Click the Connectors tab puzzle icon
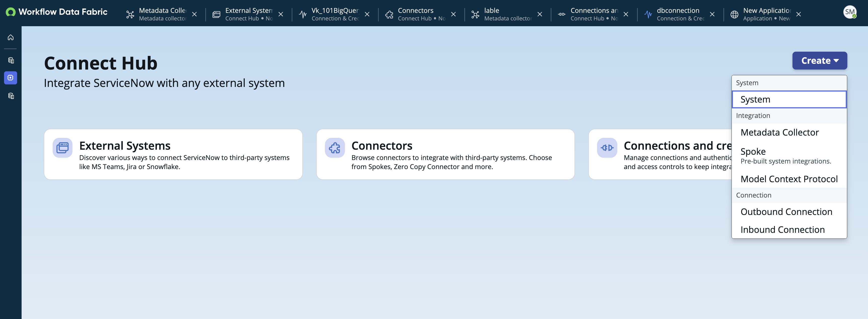This screenshot has height=319, width=868. 389,15
